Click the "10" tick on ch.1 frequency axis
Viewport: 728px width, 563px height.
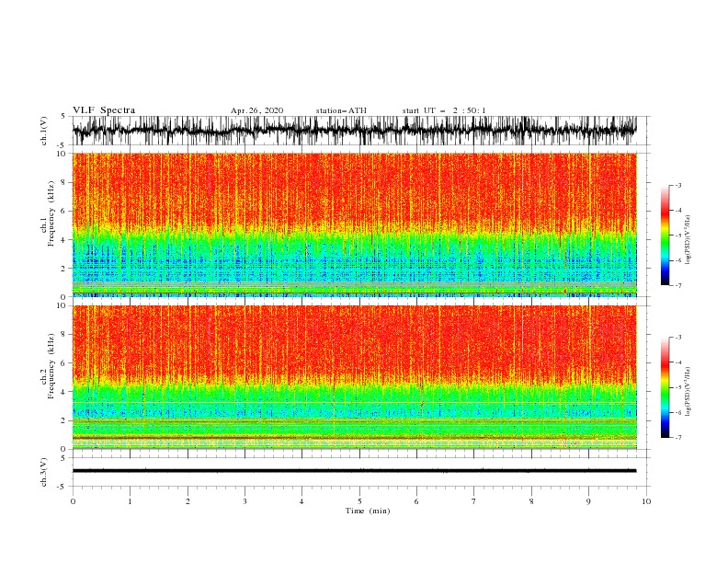pyautogui.click(x=62, y=154)
